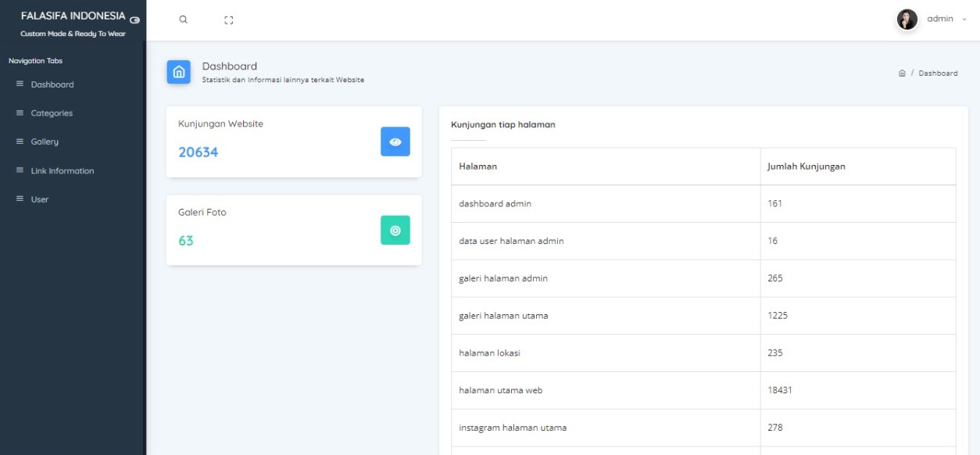The image size is (980, 455).
Task: Click the value 161 in table
Action: [x=775, y=203]
